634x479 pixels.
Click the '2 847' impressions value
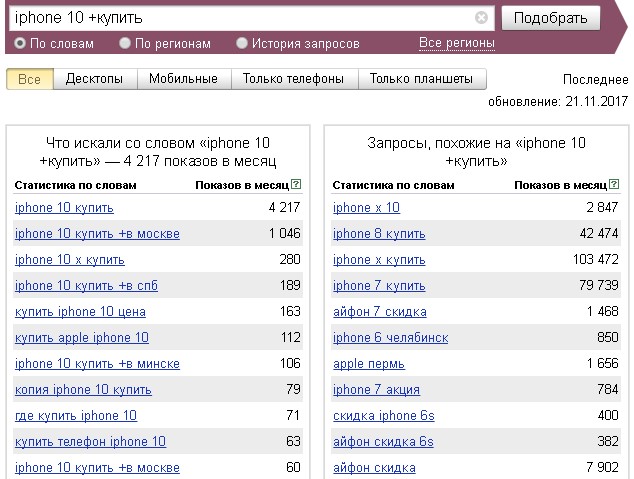(x=602, y=207)
